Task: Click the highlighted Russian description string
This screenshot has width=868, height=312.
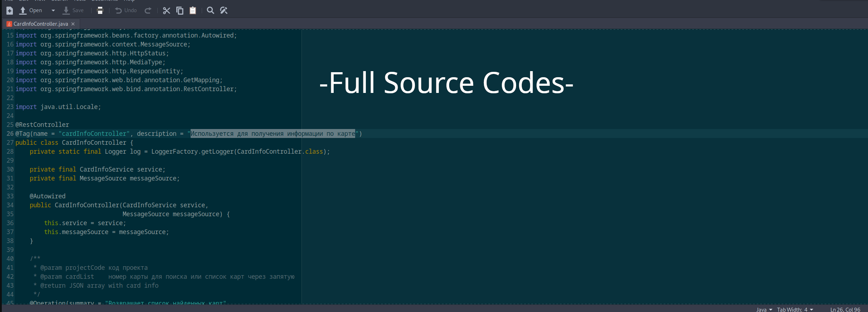Action: [x=273, y=134]
